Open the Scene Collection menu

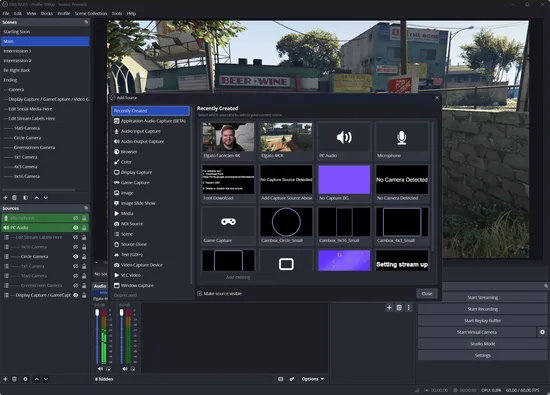tap(91, 13)
